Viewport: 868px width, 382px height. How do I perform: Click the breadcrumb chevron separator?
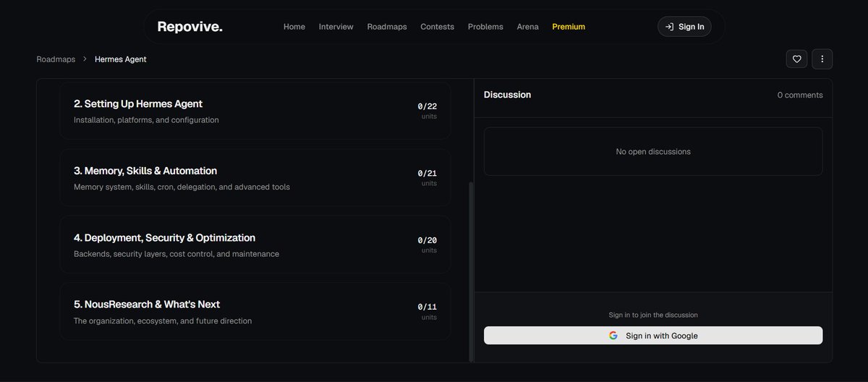click(x=85, y=59)
